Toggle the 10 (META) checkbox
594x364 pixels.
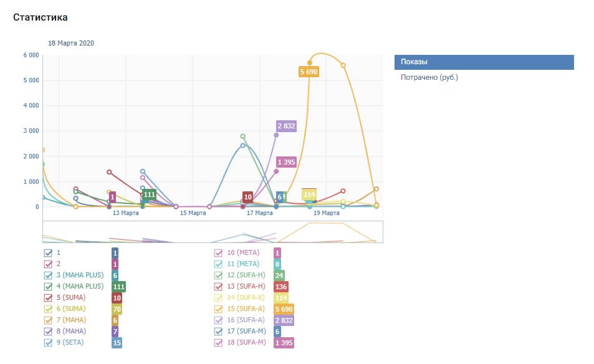pos(218,253)
